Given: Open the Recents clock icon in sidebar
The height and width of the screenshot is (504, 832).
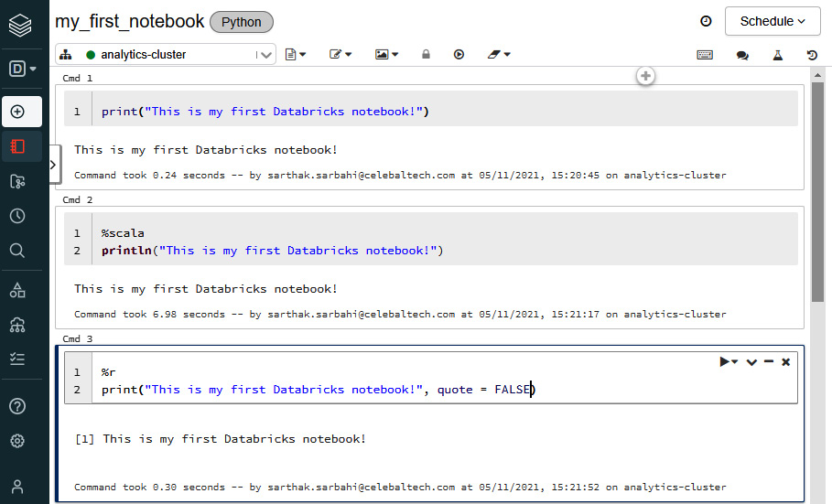Looking at the screenshot, I should (17, 216).
